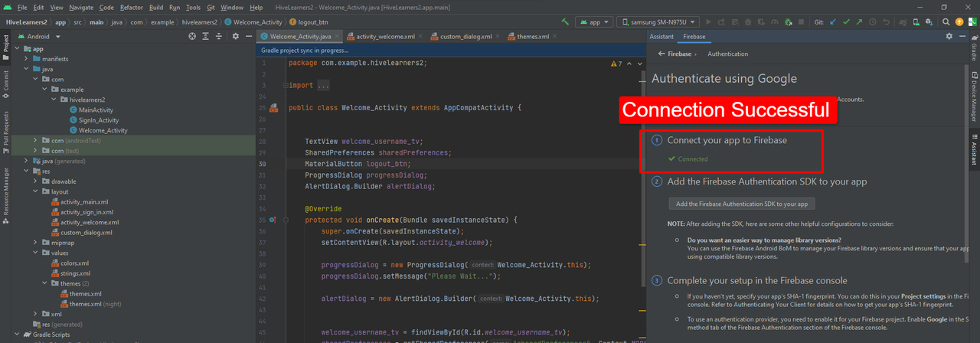Open the app run configuration dropdown
This screenshot has height=343, width=980.
pyautogui.click(x=593, y=22)
